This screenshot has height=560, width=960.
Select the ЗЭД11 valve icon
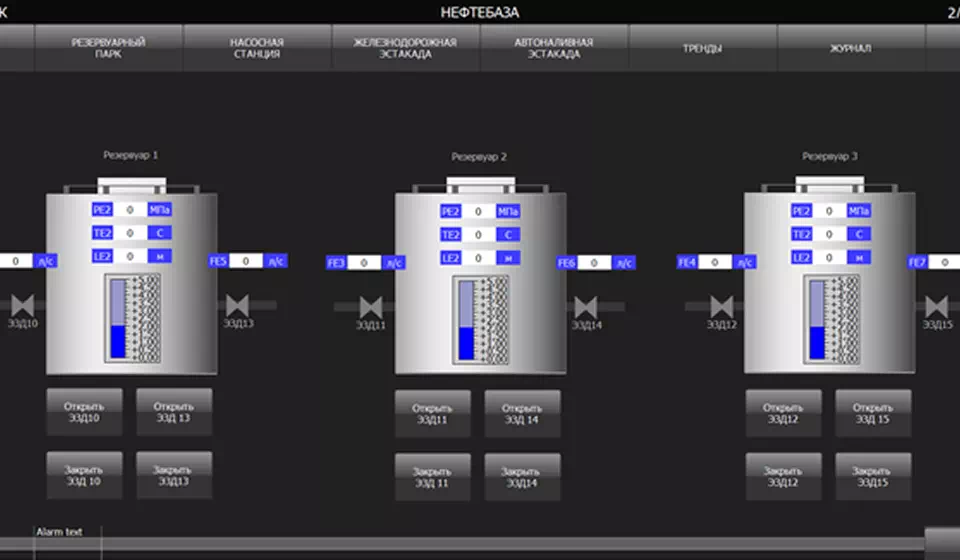coord(371,306)
